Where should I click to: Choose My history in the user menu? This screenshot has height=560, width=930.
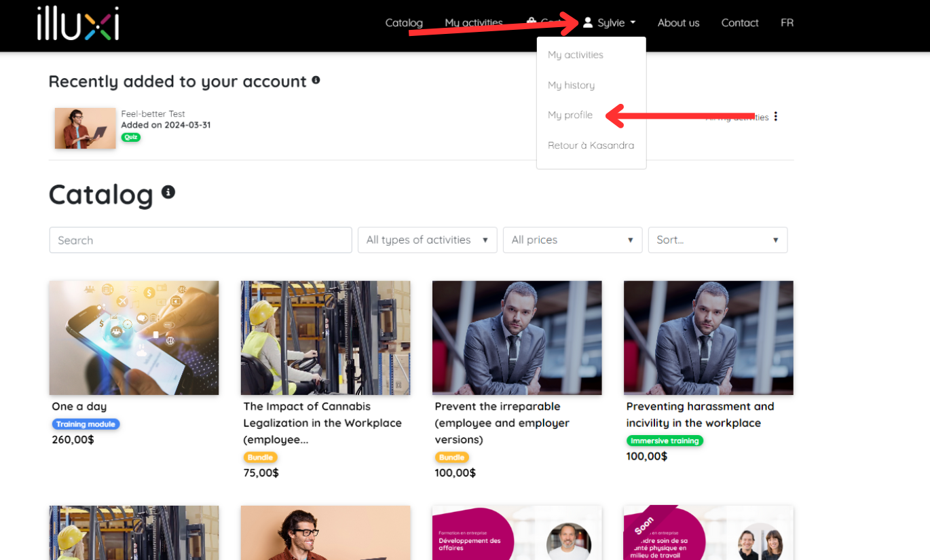[571, 85]
